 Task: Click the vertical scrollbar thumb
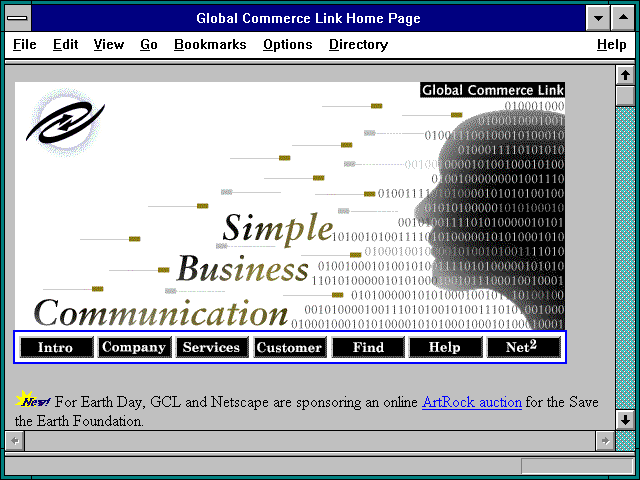(x=625, y=96)
